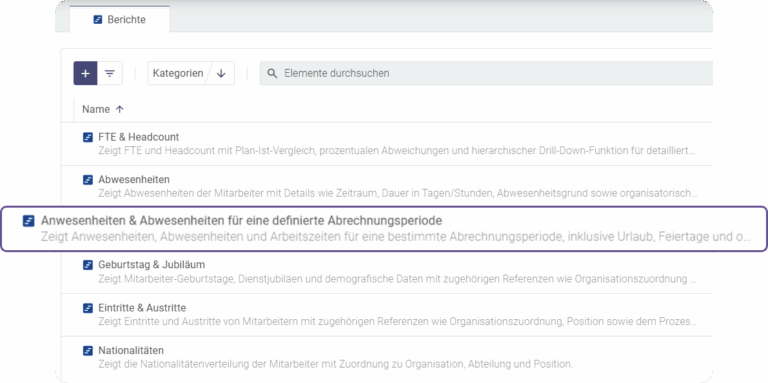The height and width of the screenshot is (383, 768).
Task: Click the Berichte tab icon
Action: (x=98, y=20)
